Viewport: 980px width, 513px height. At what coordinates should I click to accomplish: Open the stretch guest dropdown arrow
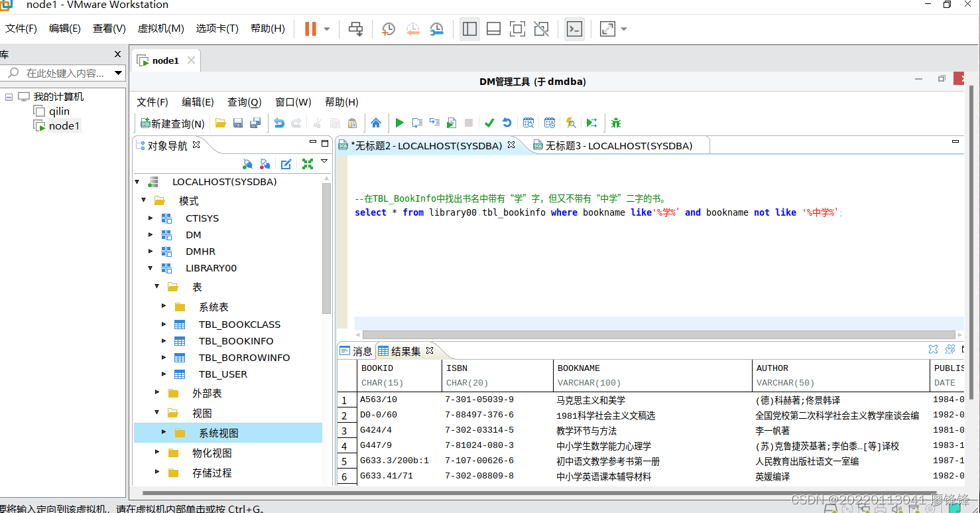623,29
